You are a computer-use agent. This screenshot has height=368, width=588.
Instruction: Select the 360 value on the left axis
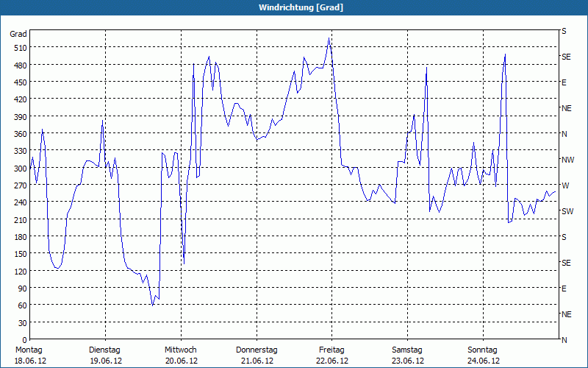pos(21,134)
